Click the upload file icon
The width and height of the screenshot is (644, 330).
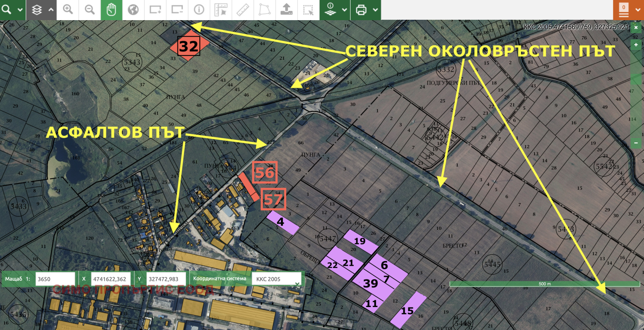(x=286, y=10)
